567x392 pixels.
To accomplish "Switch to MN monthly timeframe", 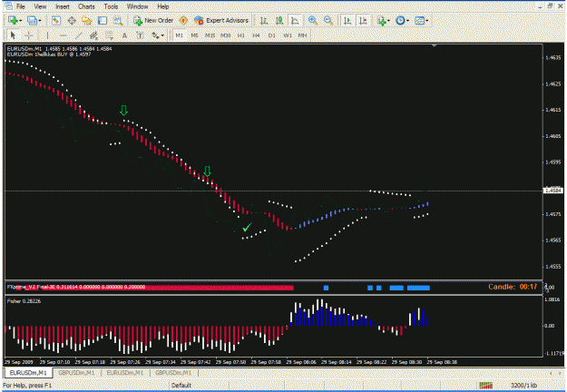I will click(303, 35).
